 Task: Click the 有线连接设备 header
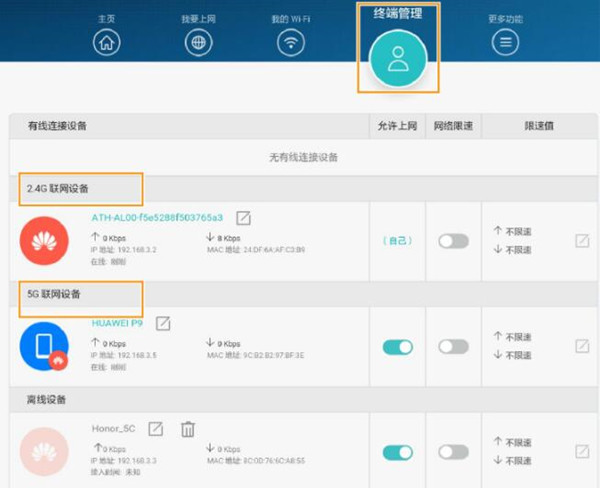point(57,126)
